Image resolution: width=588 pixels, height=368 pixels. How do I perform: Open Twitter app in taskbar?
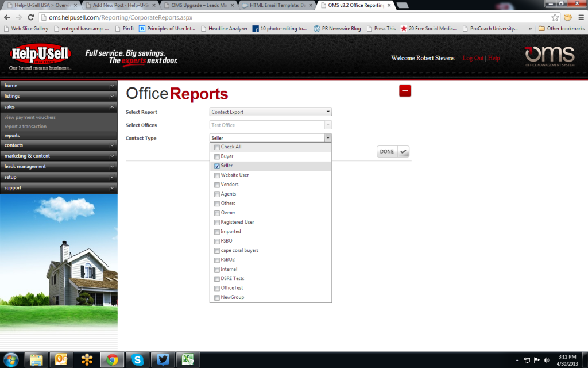point(163,360)
